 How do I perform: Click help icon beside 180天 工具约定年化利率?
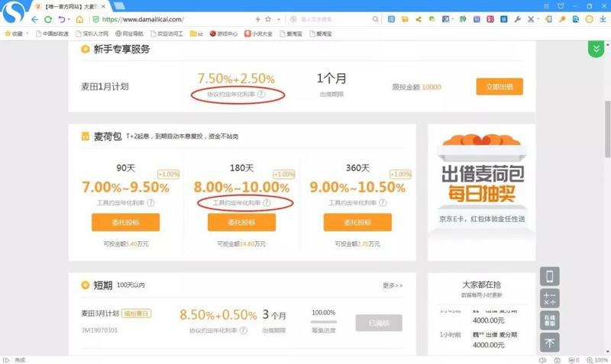tap(267, 203)
